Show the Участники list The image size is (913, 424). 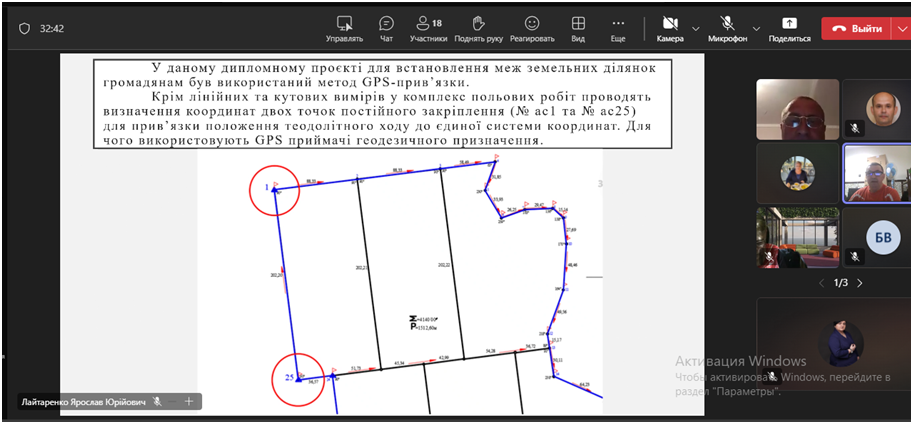pyautogui.click(x=428, y=28)
